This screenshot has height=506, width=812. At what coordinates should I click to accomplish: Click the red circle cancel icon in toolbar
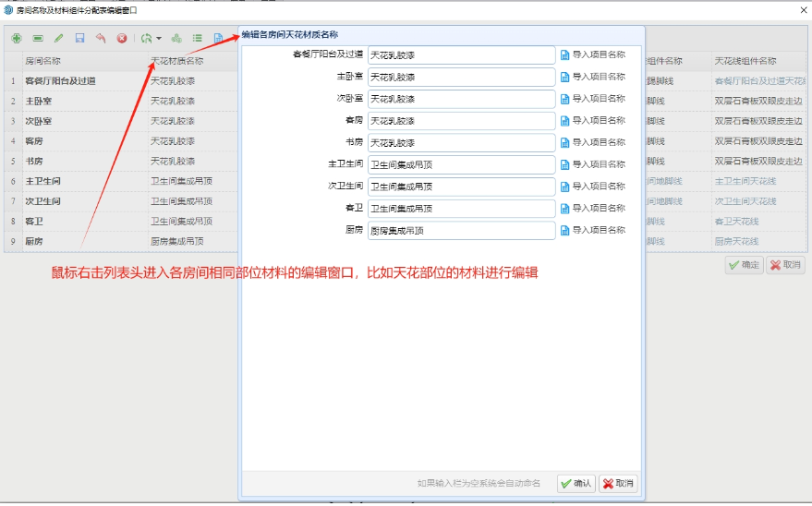121,39
